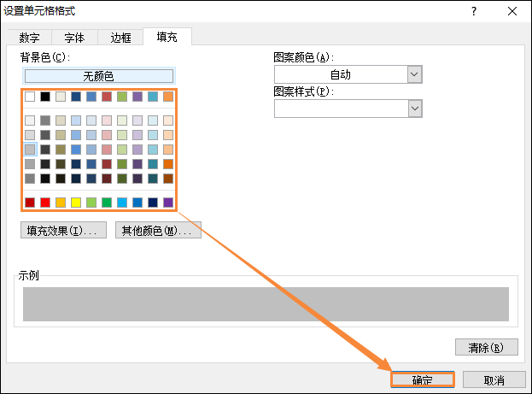Pick the white swatch in the top theme row
The width and height of the screenshot is (532, 394).
(30, 97)
